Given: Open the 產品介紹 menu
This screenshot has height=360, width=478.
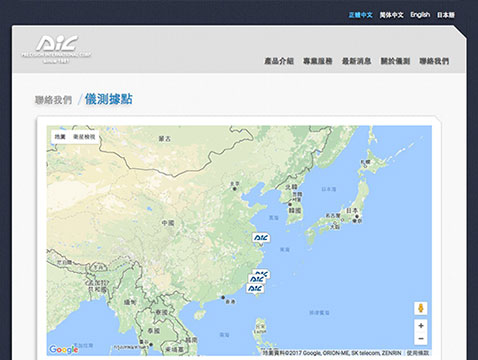Looking at the screenshot, I should click(x=279, y=61).
